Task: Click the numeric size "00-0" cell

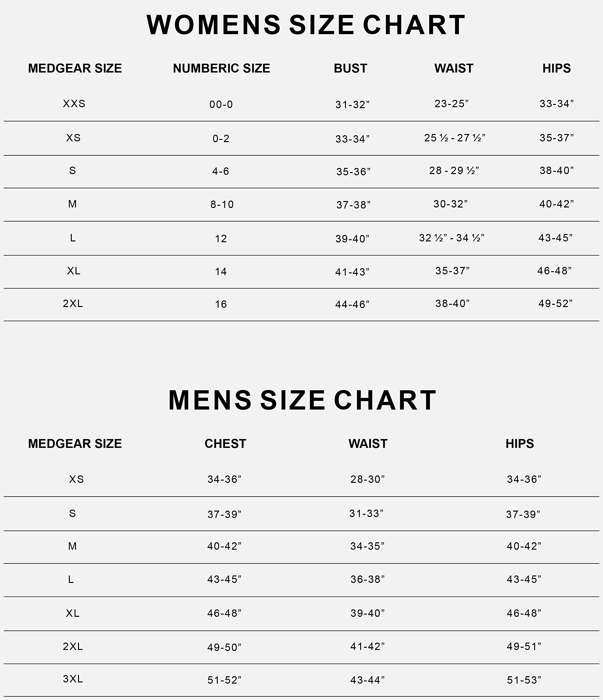Action: click(x=221, y=104)
